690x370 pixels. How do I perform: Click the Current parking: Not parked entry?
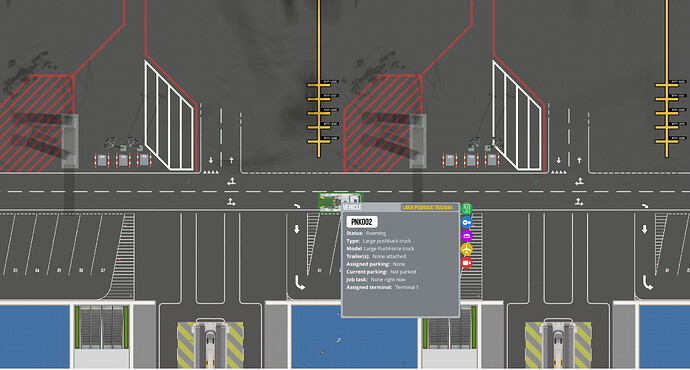pos(381,272)
